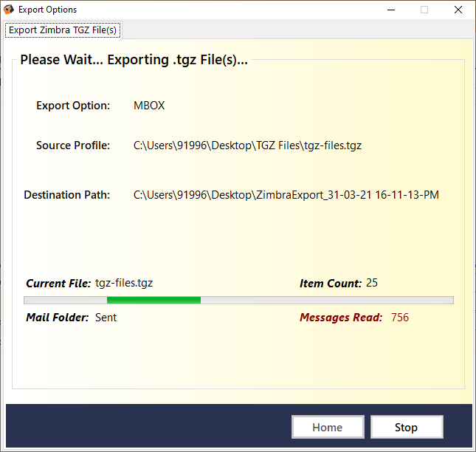476x452 pixels.
Task: Click the Stop button
Action: tap(407, 427)
